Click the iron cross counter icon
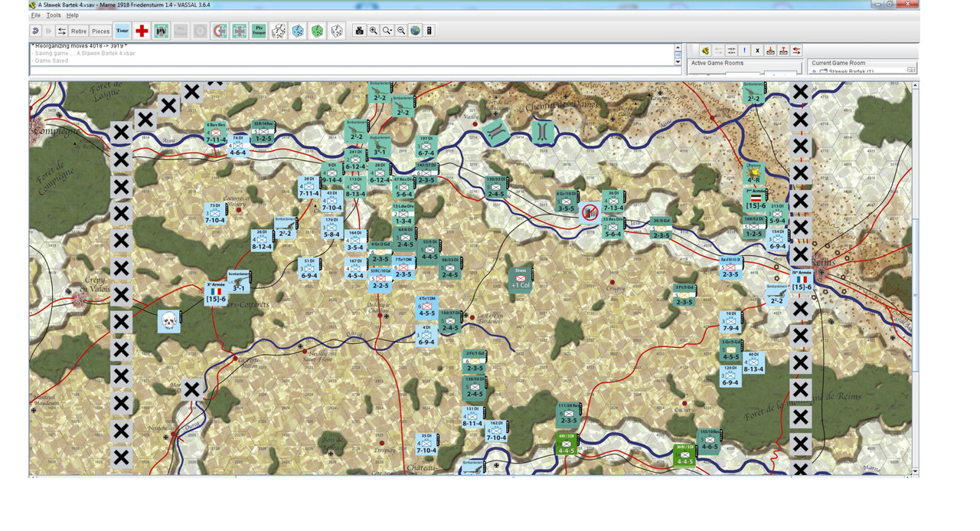The height and width of the screenshot is (531, 980). pos(240,31)
